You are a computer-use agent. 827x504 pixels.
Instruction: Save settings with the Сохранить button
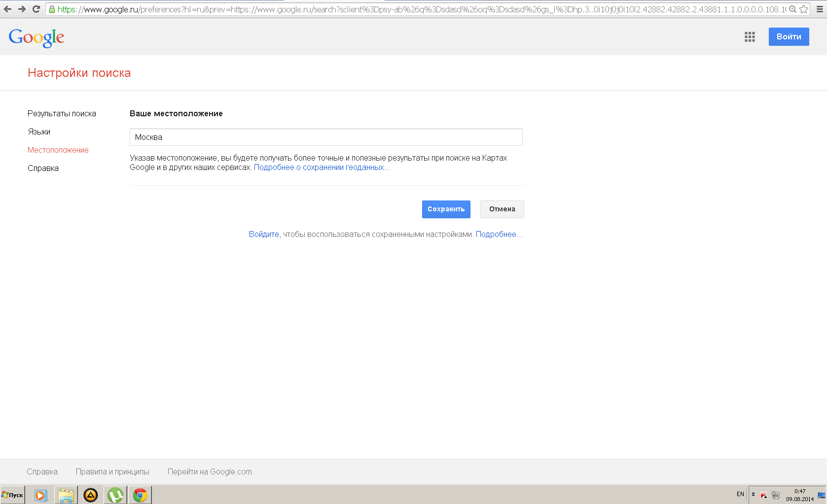(446, 209)
